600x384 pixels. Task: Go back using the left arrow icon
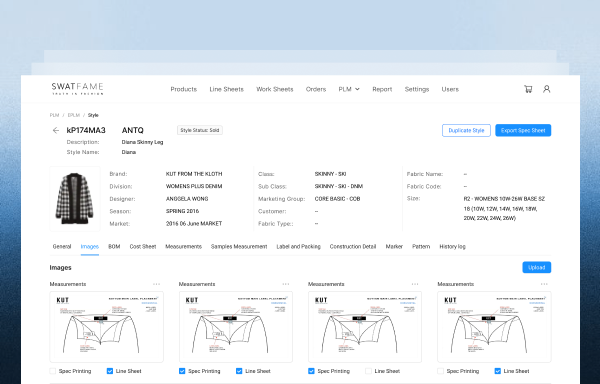point(56,130)
